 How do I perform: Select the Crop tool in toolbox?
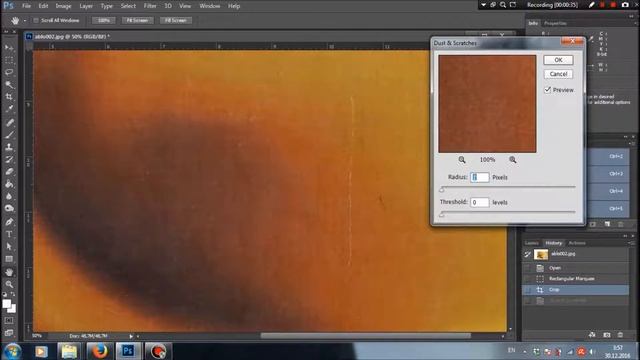9,97
